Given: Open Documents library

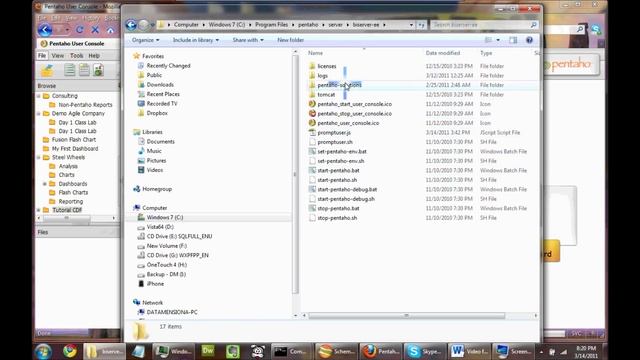Looking at the screenshot, I should tap(160, 142).
